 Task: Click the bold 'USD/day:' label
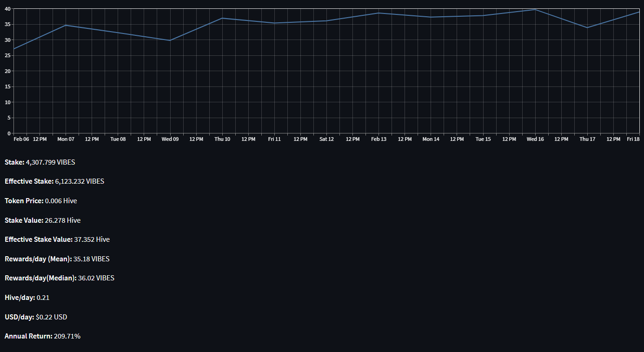coord(20,317)
